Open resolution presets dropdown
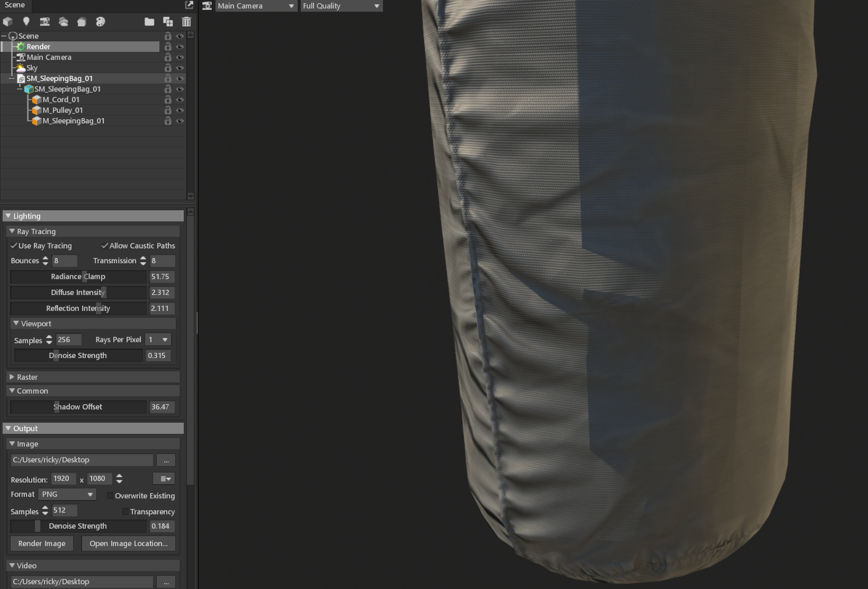868x589 pixels. [x=165, y=479]
